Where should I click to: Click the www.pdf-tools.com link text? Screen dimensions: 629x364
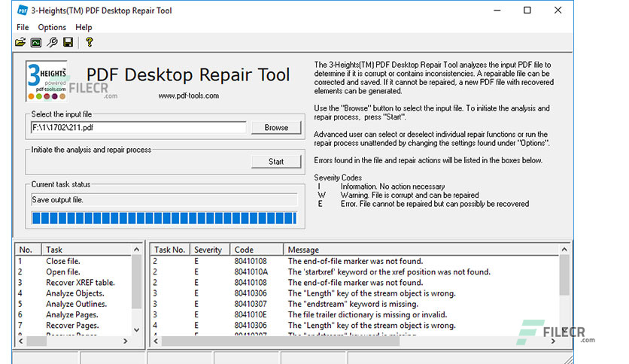(189, 96)
